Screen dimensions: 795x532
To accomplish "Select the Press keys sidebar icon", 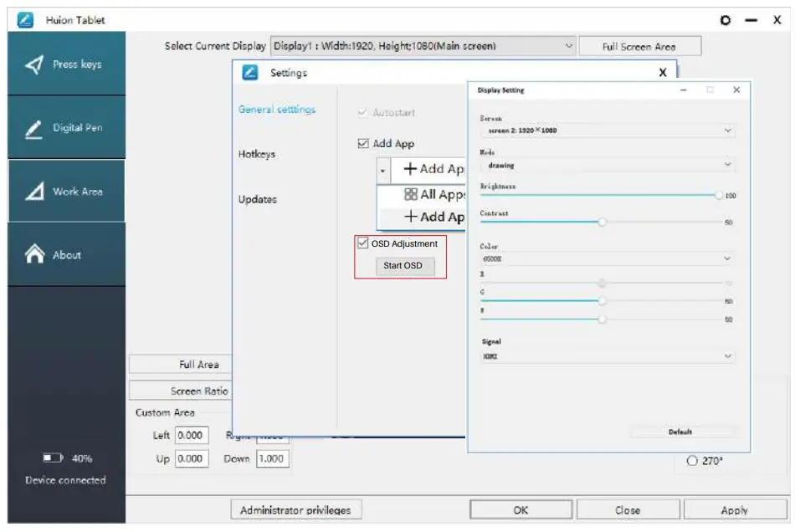I will [x=35, y=64].
